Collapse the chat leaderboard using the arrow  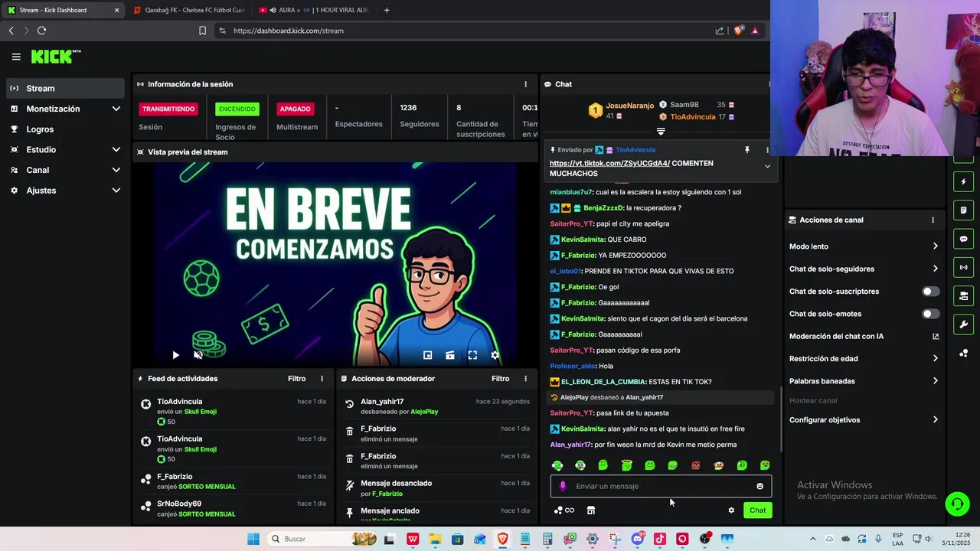pos(661,132)
